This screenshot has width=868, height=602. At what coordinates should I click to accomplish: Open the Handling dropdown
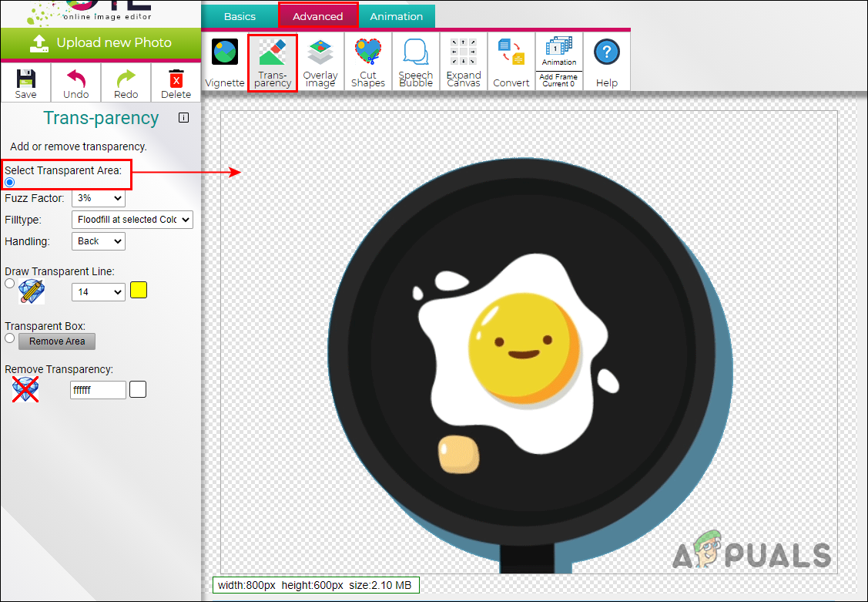point(99,241)
